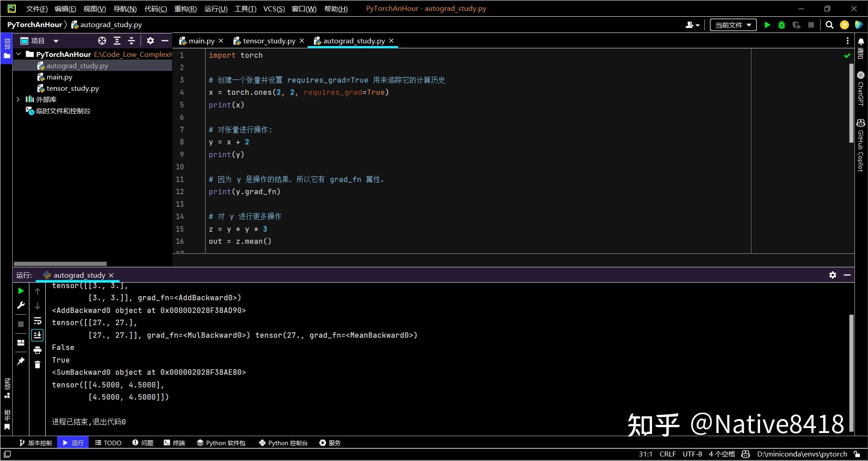Screen dimensions: 868x461
Task: Start debugging with the bug icon
Action: tap(782, 25)
